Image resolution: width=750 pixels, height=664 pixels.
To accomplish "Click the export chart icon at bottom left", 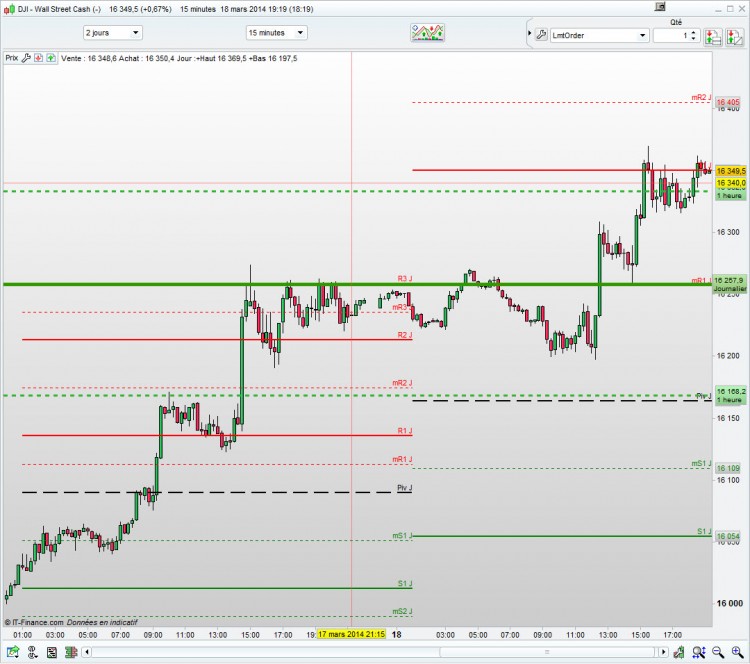I will click(13, 652).
